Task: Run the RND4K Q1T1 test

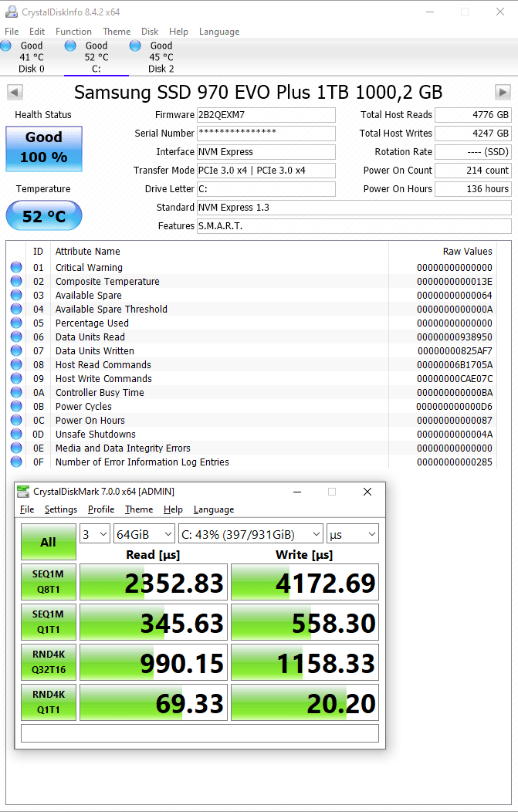Action: pyautogui.click(x=49, y=702)
